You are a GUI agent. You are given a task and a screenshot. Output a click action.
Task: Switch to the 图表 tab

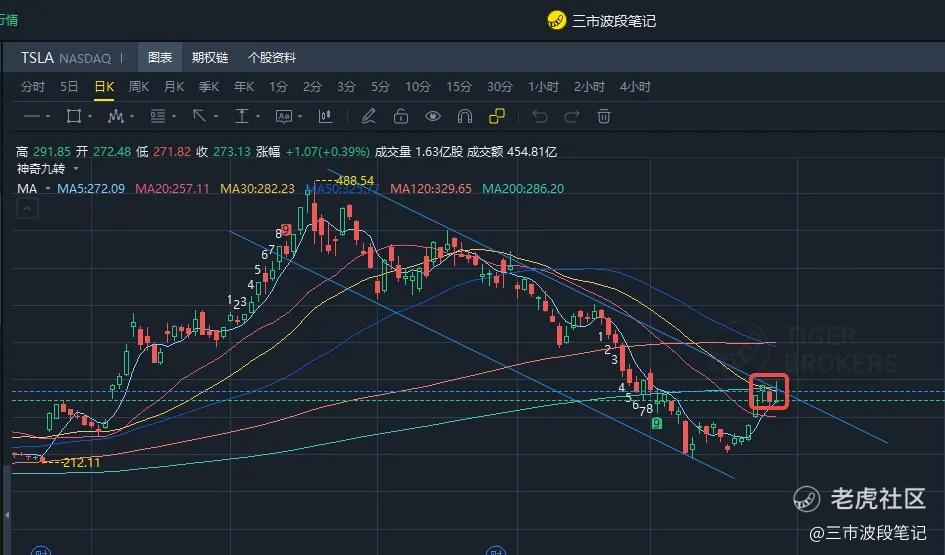tap(160, 57)
